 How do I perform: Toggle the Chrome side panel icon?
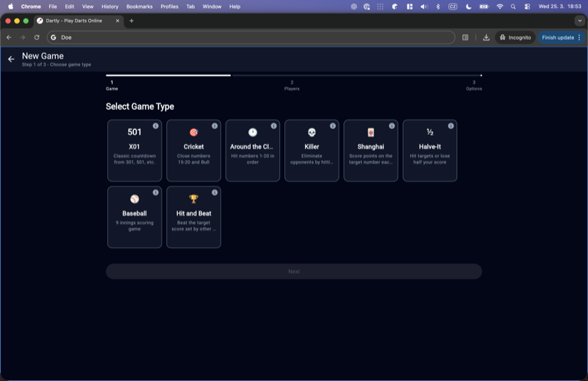click(465, 37)
